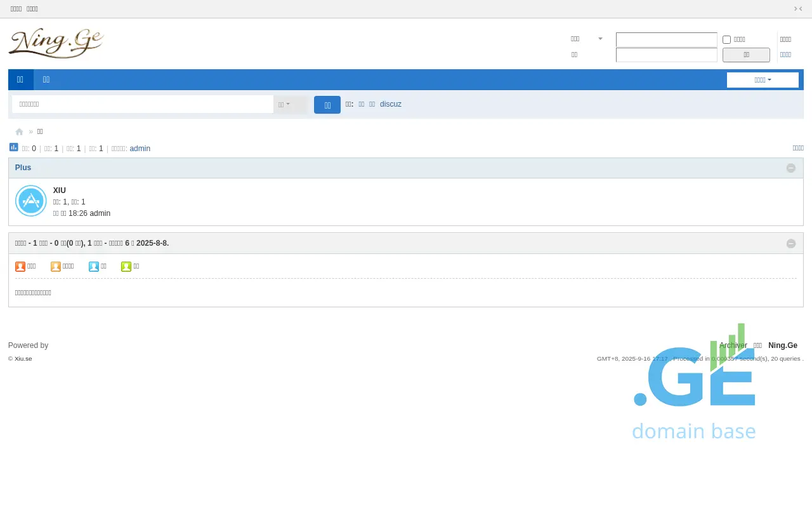The width and height of the screenshot is (812, 508).
Task: Click the discuz hot search link
Action: tap(391, 104)
